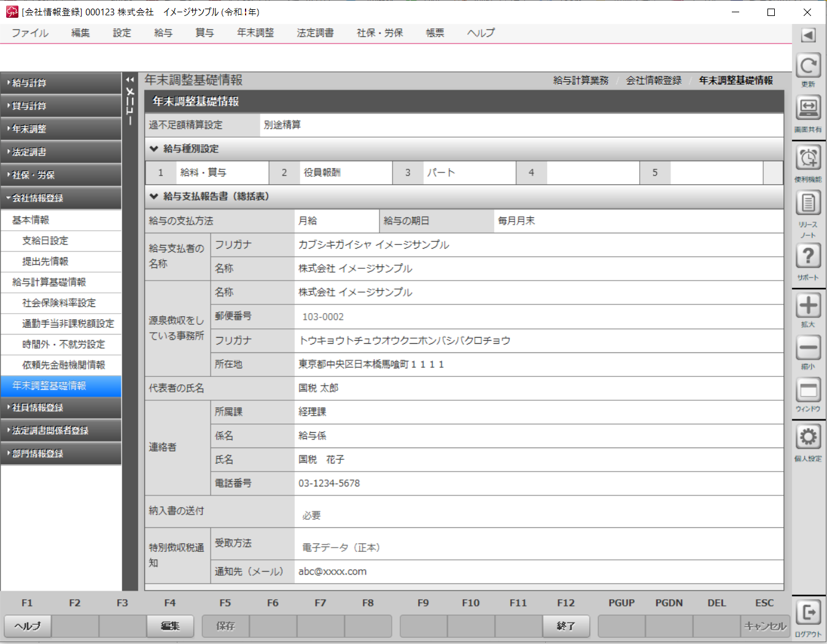Click the 別途精算 settlement setting field
The height and width of the screenshot is (644, 827).
[521, 125]
